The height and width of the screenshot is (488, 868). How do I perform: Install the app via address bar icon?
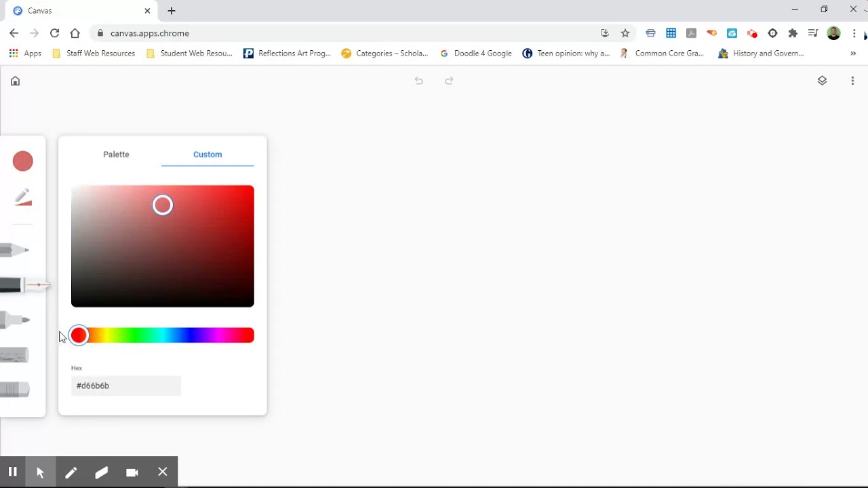pos(605,33)
